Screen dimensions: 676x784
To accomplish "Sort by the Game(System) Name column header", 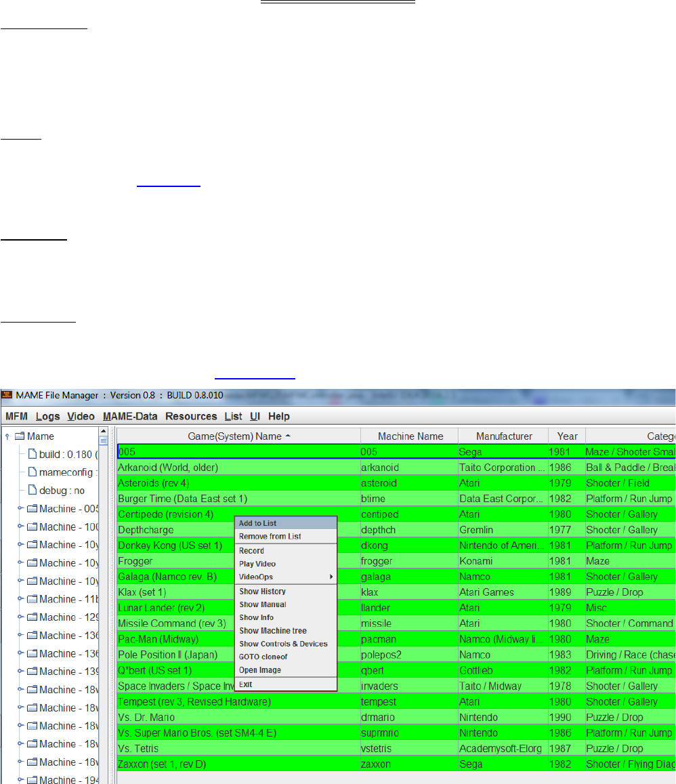I will pos(239,436).
